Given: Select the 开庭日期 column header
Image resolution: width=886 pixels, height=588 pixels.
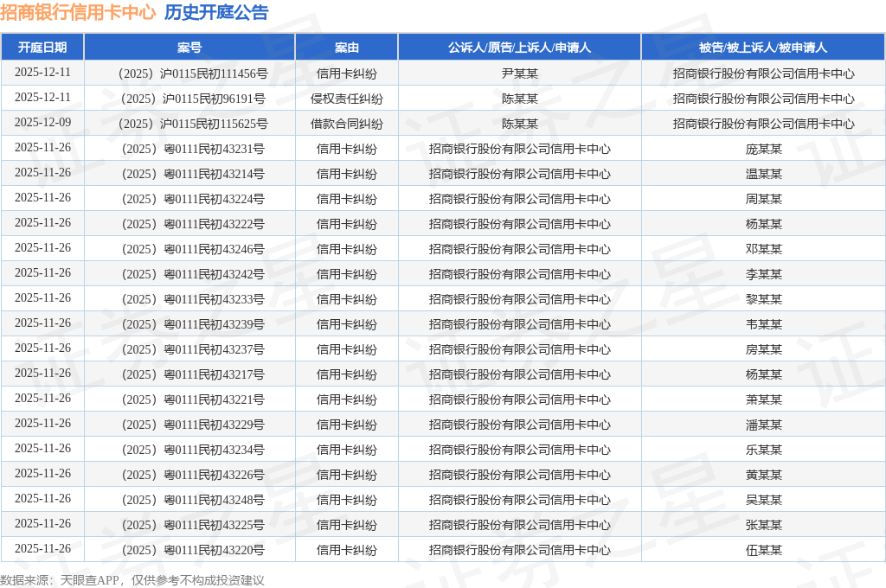Looking at the screenshot, I should (42, 48).
